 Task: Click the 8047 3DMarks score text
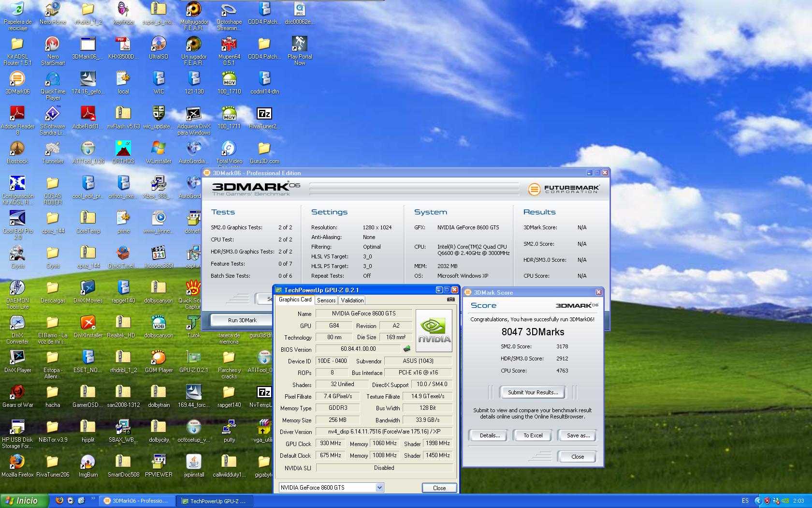click(533, 332)
